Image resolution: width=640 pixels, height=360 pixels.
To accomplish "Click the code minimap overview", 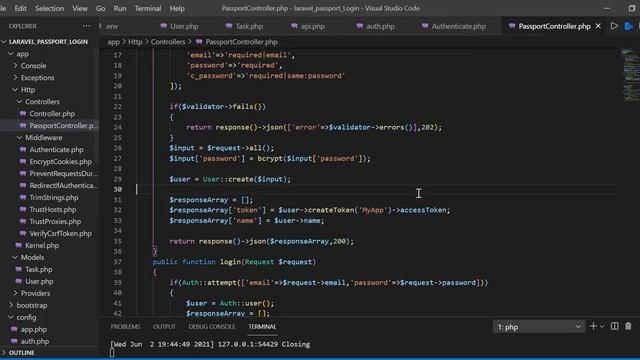I will coord(630,74).
